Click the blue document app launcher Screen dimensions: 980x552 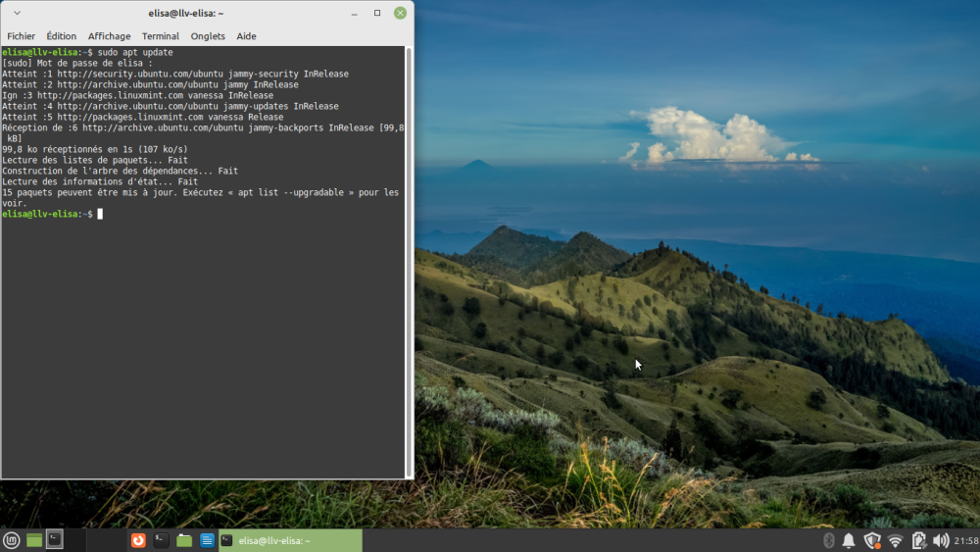pos(207,540)
